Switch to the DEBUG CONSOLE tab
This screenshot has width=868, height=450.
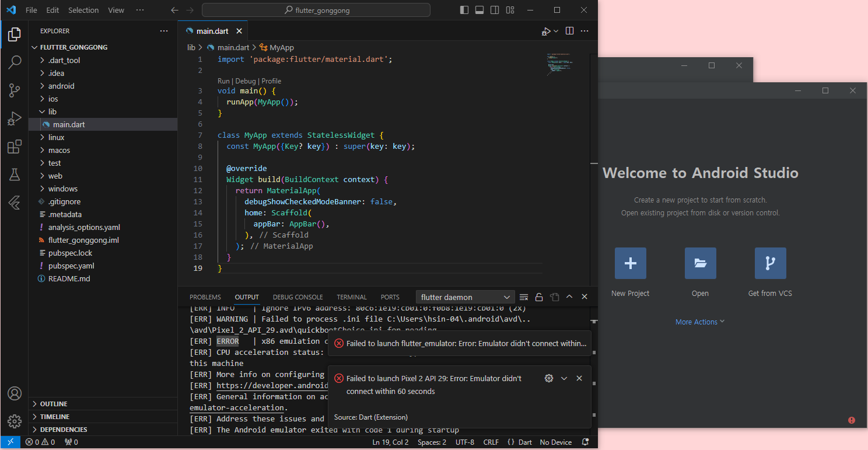(297, 297)
